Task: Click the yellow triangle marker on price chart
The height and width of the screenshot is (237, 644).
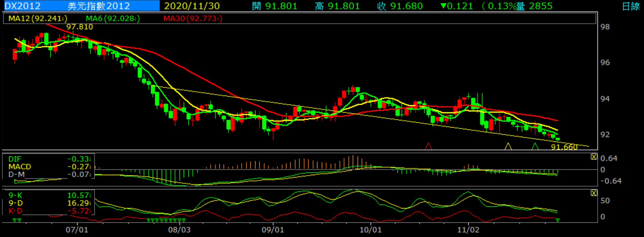Action: (x=508, y=147)
